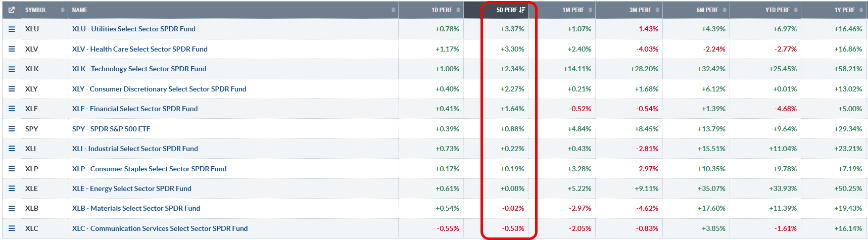Click SPY 1Y value +29.34%

coord(848,129)
